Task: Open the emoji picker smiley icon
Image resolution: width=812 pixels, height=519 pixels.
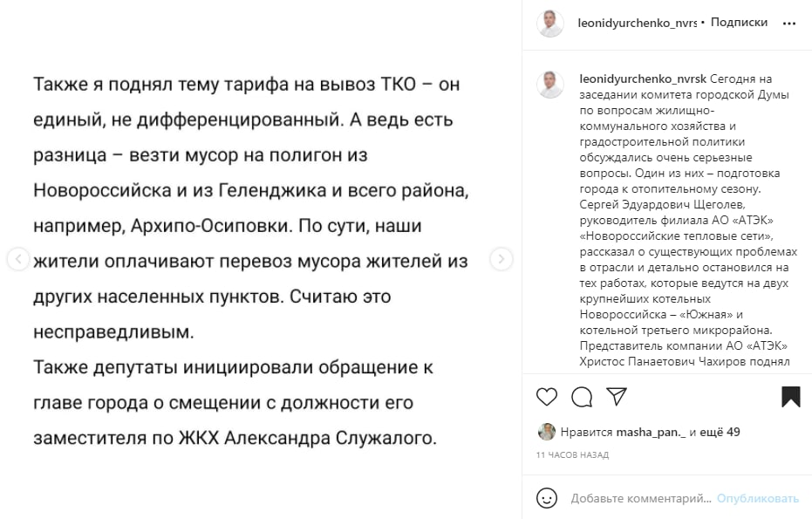Action: pos(547,498)
